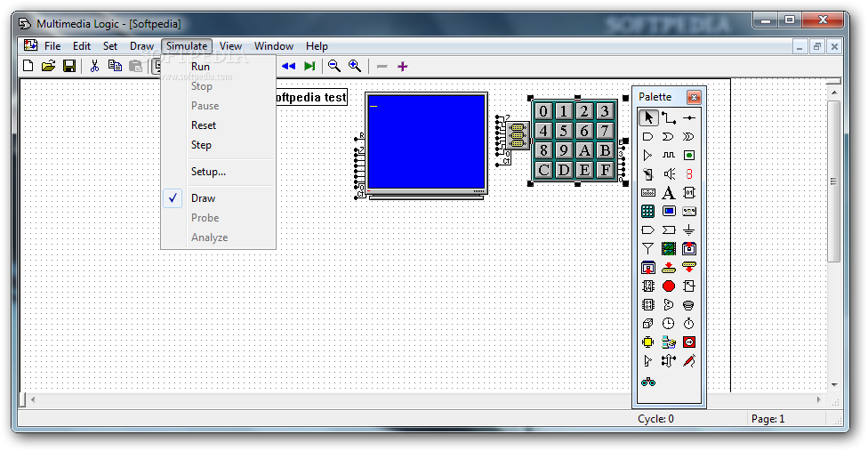
Task: Pick the Ground symbol in Palette
Action: (x=688, y=230)
